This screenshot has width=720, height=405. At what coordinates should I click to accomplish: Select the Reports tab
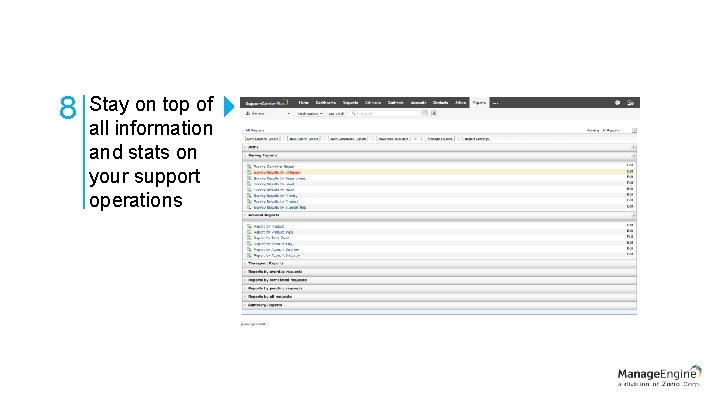click(x=479, y=102)
